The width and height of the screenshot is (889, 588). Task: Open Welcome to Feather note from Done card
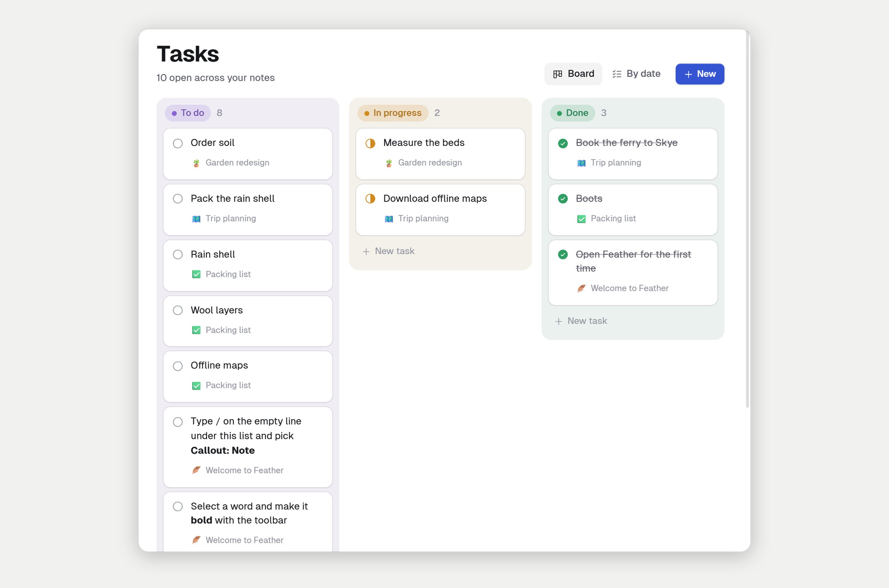[x=629, y=288]
